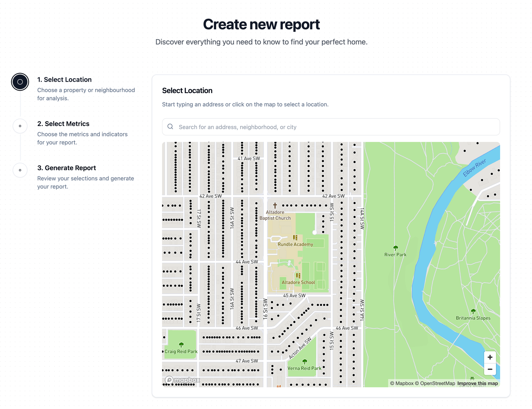
Task: Click the Mapbox logo on the map
Action: (183, 380)
